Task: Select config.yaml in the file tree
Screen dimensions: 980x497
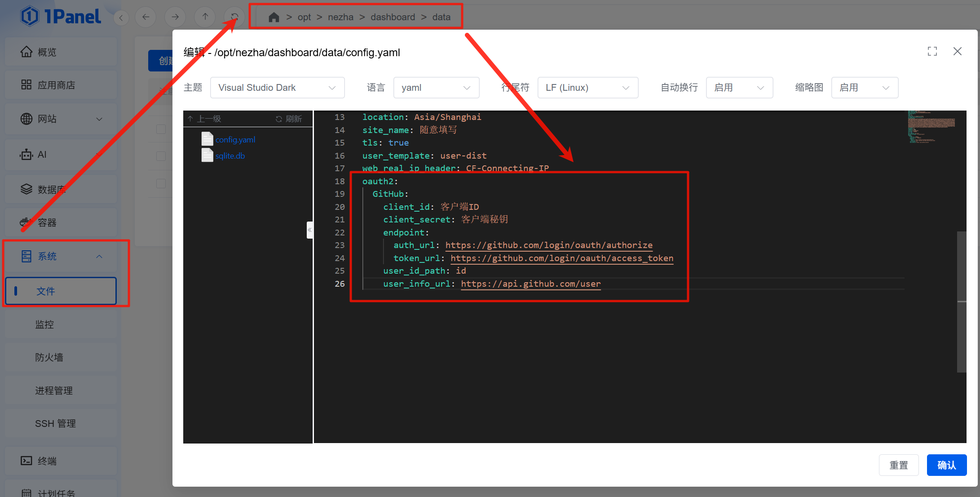Action: [x=235, y=140]
